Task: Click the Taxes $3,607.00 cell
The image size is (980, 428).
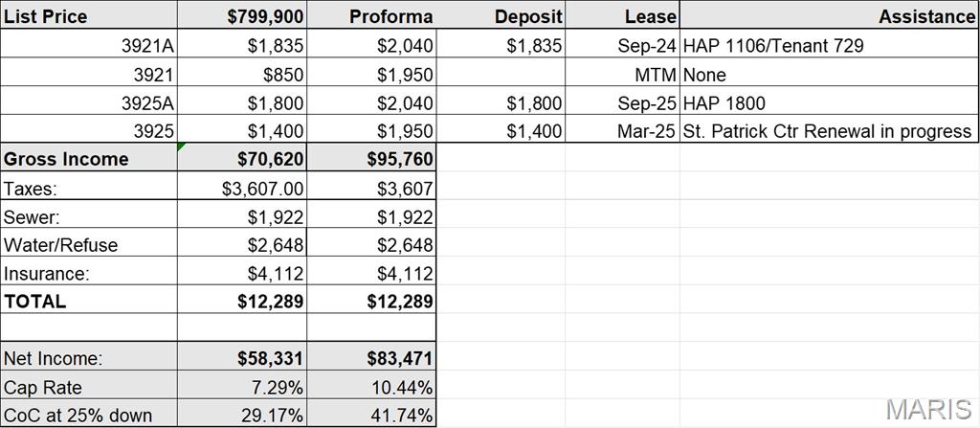Action: [x=242, y=186]
